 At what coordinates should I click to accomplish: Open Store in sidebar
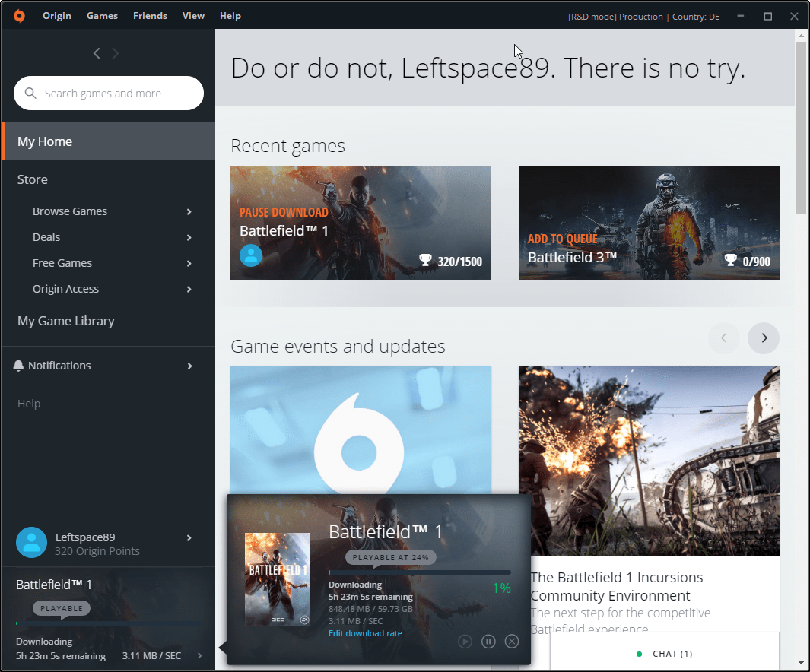[33, 179]
